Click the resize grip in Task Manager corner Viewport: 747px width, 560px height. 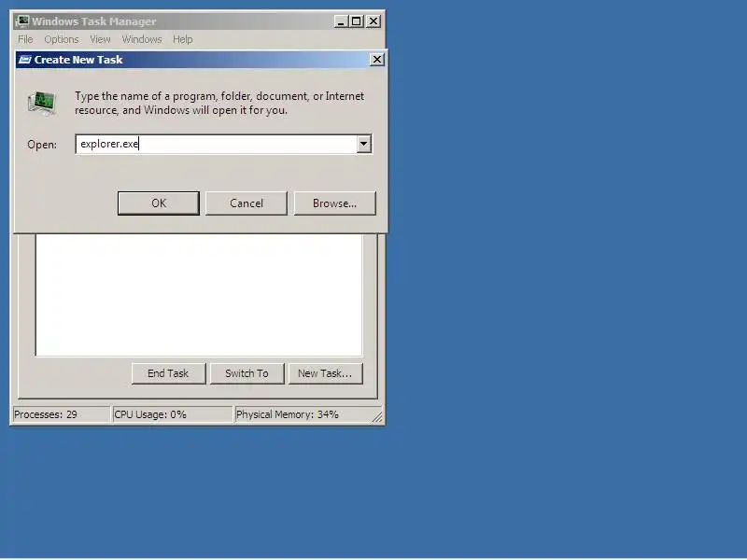point(377,417)
